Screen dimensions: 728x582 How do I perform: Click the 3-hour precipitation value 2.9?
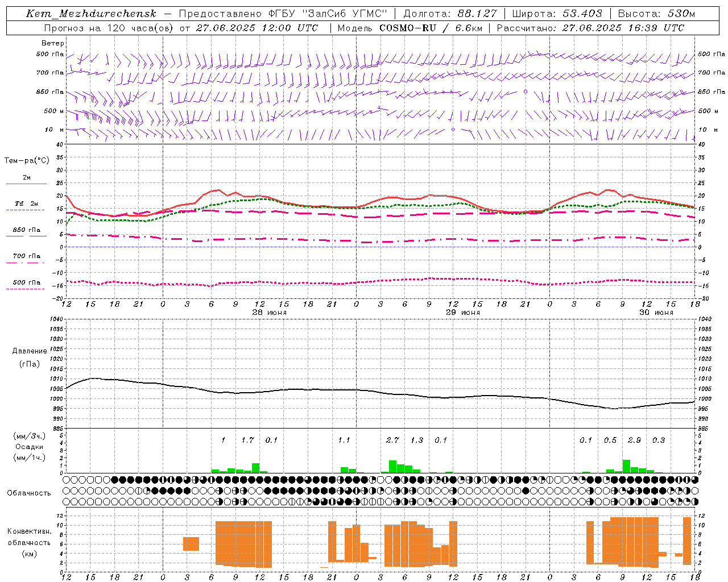[x=634, y=440]
